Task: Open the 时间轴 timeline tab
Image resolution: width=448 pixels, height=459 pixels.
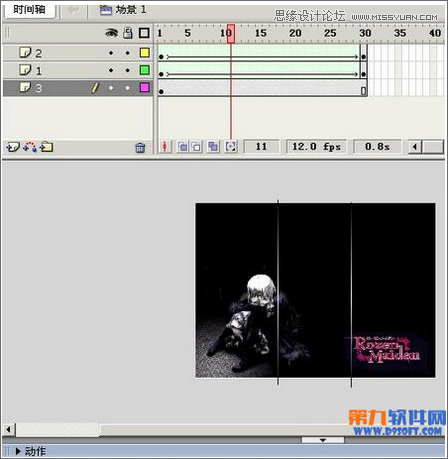Action: [x=29, y=10]
